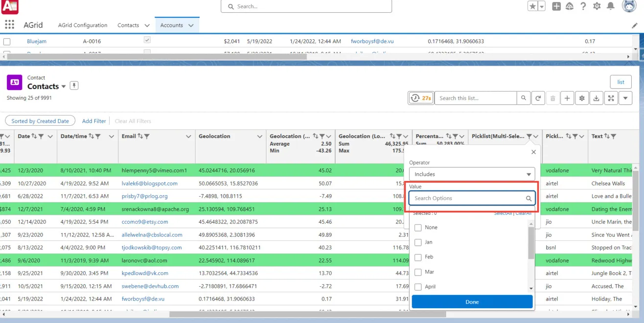
Task: Expand the Accounts tab dropdown arrow
Action: click(191, 25)
